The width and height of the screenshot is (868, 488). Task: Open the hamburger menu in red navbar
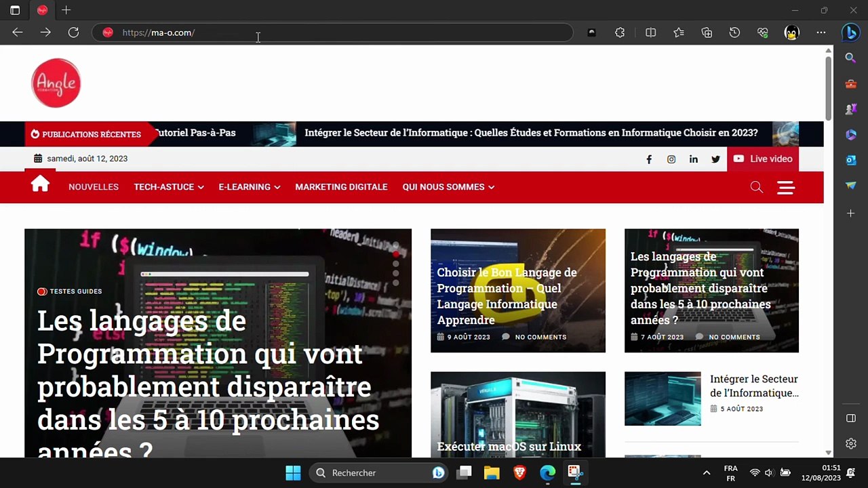pyautogui.click(x=785, y=187)
